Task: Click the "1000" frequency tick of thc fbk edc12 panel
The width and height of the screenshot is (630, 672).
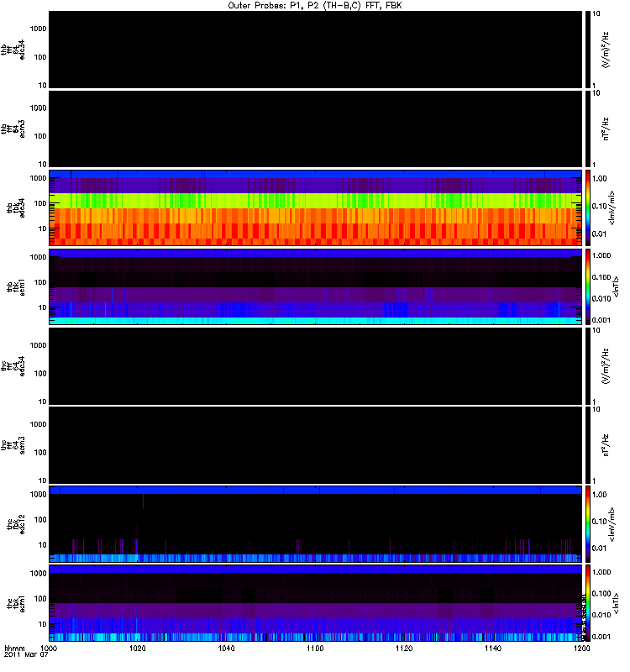Action: point(38,495)
